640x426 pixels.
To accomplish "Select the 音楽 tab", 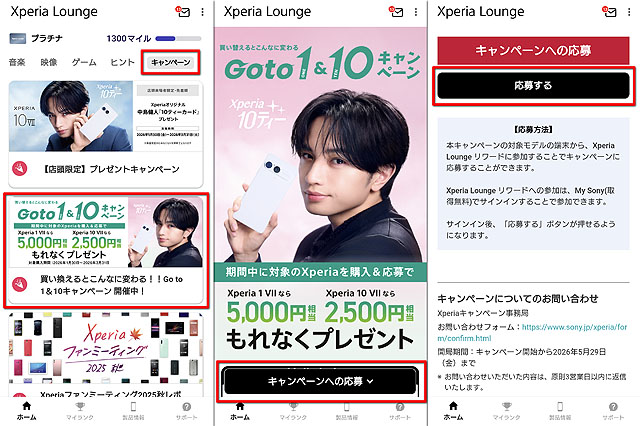I will pos(17,62).
